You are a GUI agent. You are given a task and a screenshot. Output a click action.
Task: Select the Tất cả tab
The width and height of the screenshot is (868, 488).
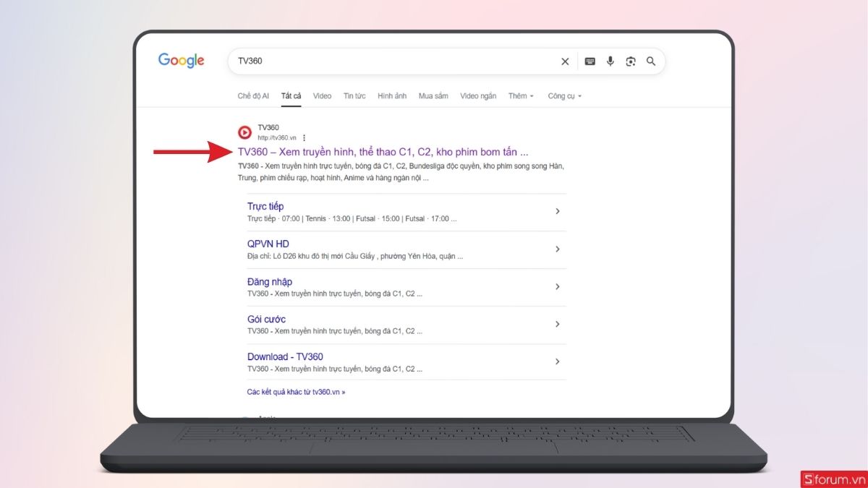coord(292,96)
